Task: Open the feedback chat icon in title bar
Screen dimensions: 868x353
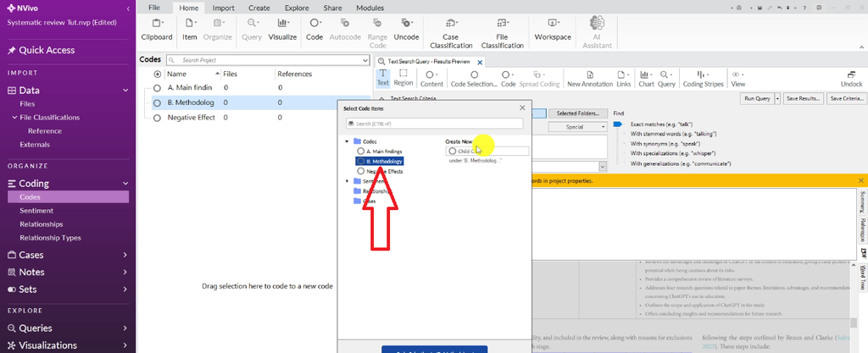Action: [820, 8]
